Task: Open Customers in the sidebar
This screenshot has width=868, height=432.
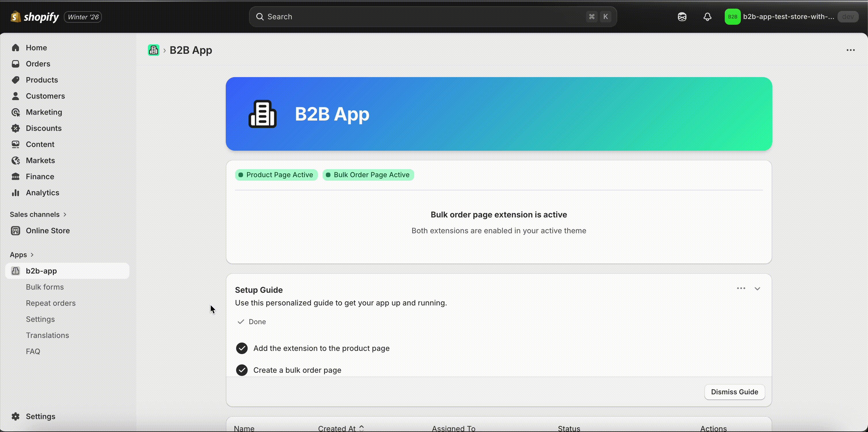Action: pyautogui.click(x=45, y=96)
